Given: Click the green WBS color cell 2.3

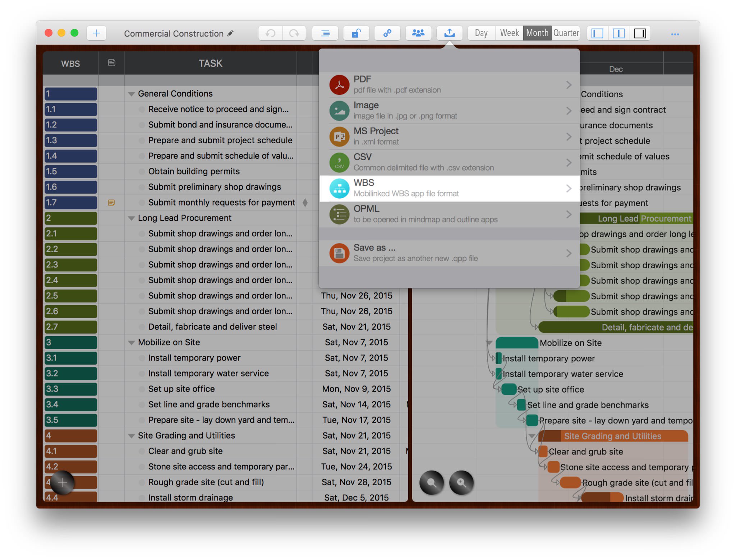Looking at the screenshot, I should click(x=71, y=265).
